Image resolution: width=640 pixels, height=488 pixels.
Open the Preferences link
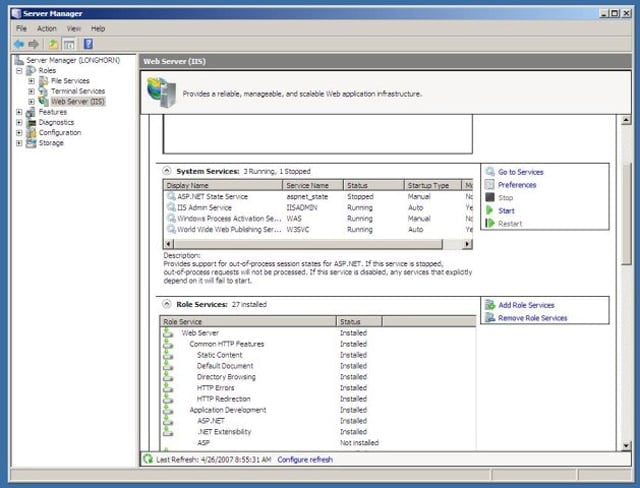[x=517, y=185]
